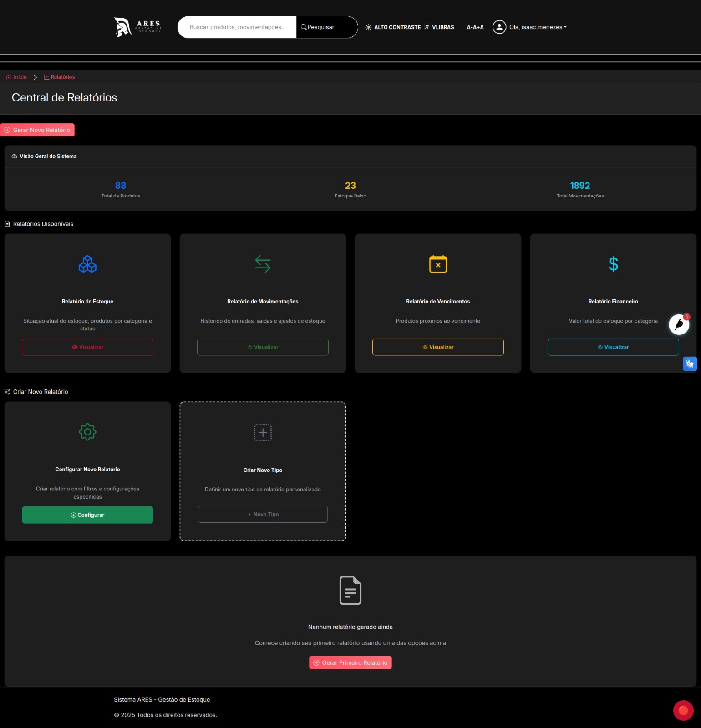Click the search products input field
Screen dimensions: 701x728
(x=237, y=27)
